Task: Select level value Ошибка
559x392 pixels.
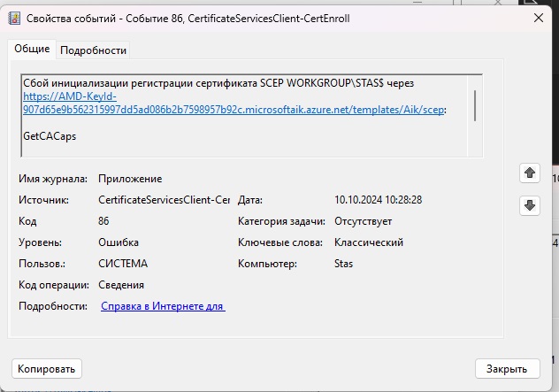Action: (119, 242)
